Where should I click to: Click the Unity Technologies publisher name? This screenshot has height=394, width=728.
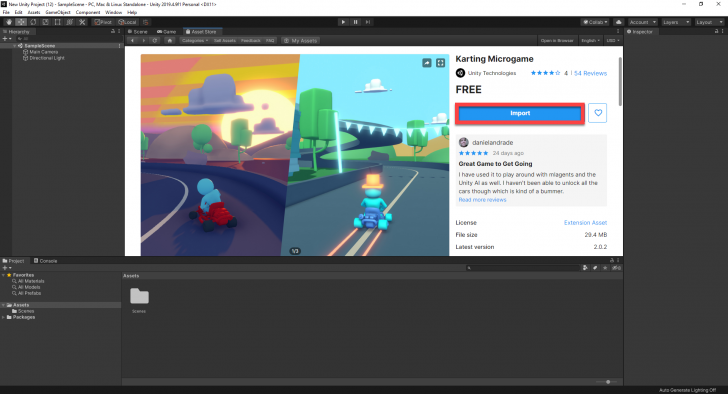492,73
